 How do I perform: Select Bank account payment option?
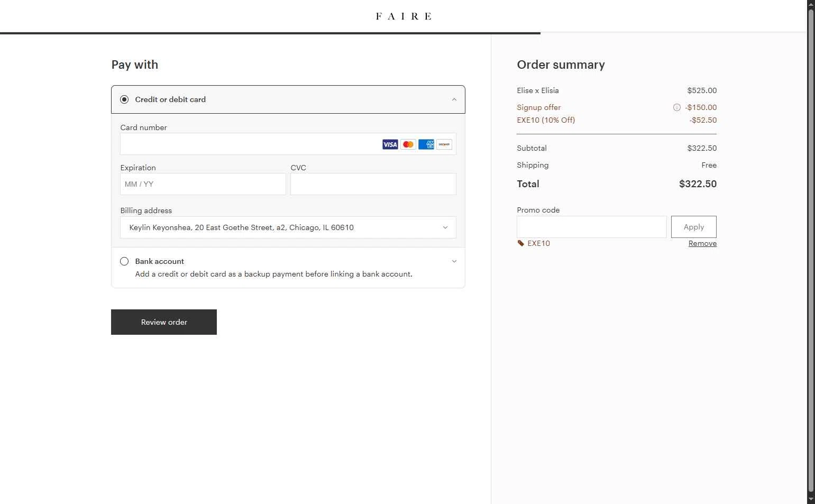coord(124,261)
